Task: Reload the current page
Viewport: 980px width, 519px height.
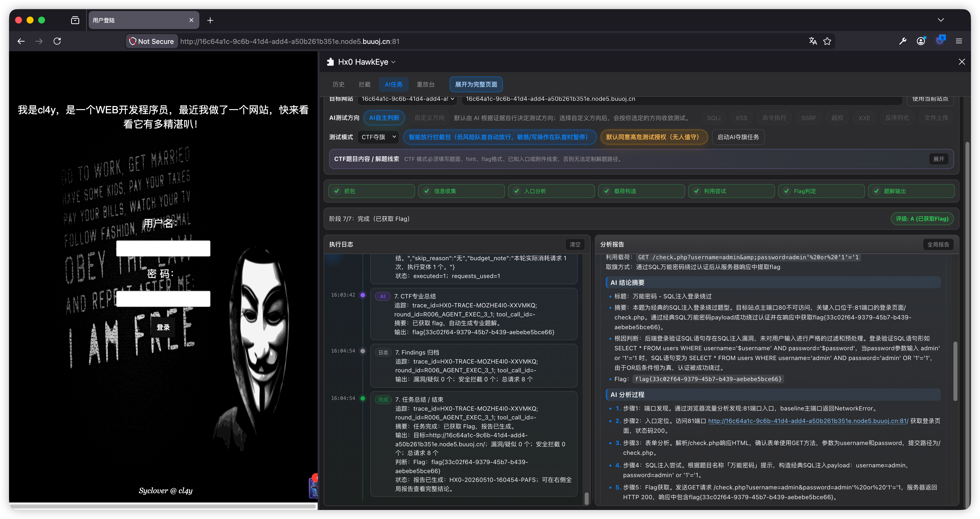Action: point(57,41)
